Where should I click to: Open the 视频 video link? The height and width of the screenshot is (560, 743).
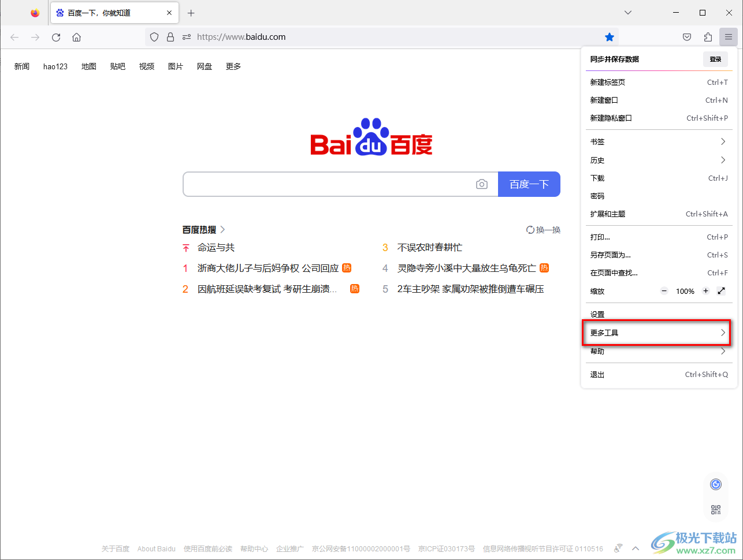(x=147, y=66)
